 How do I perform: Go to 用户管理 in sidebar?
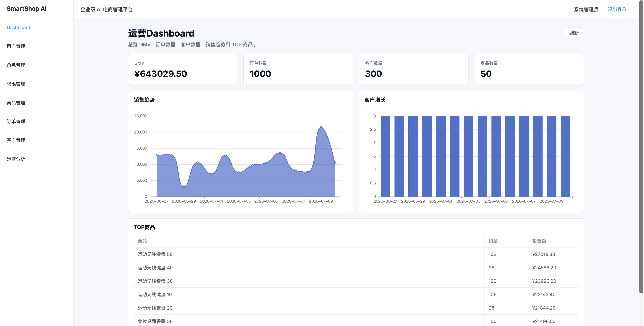coord(16,46)
